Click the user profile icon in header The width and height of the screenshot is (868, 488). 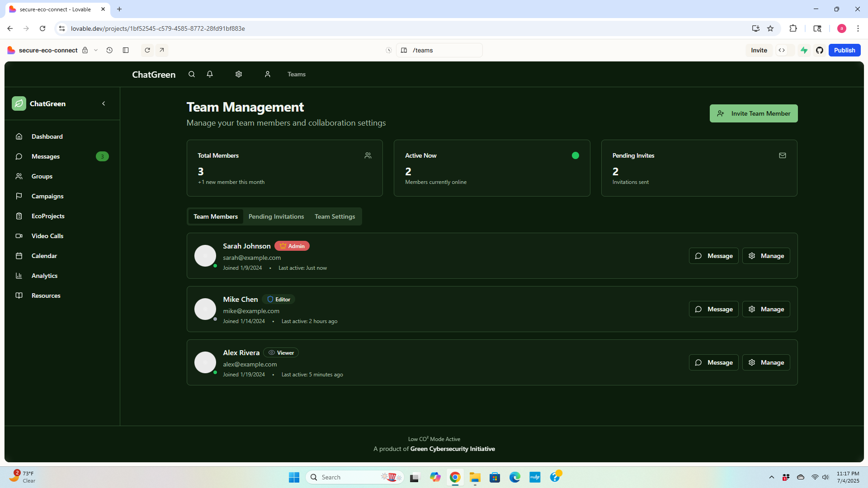(x=268, y=74)
